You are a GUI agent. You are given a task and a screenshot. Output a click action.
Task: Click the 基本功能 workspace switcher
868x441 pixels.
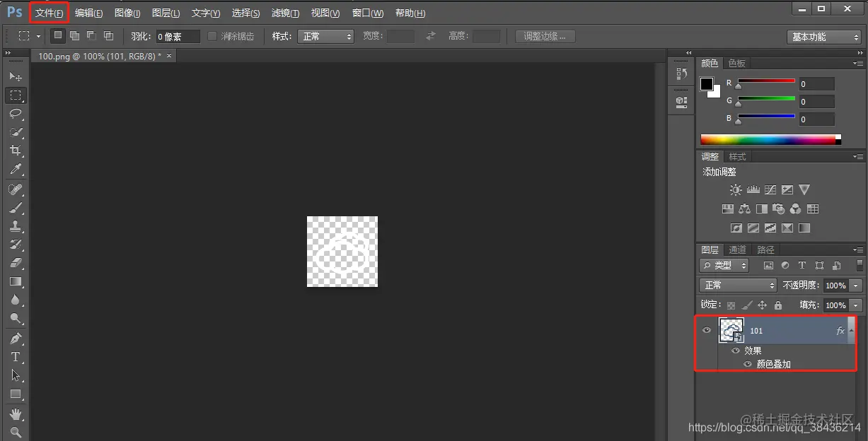[x=823, y=36]
